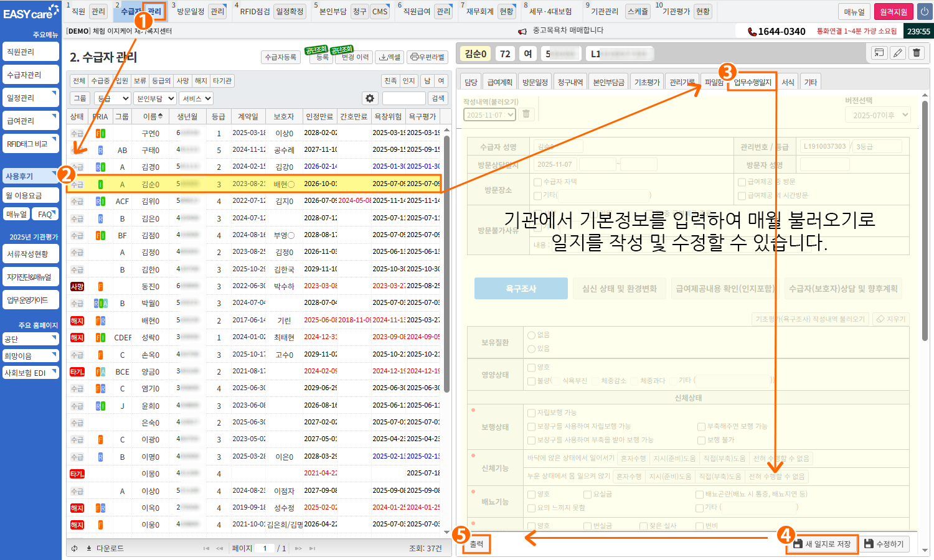Check the 자립보행 가능 checkbox
The height and width of the screenshot is (560, 934).
tap(531, 413)
